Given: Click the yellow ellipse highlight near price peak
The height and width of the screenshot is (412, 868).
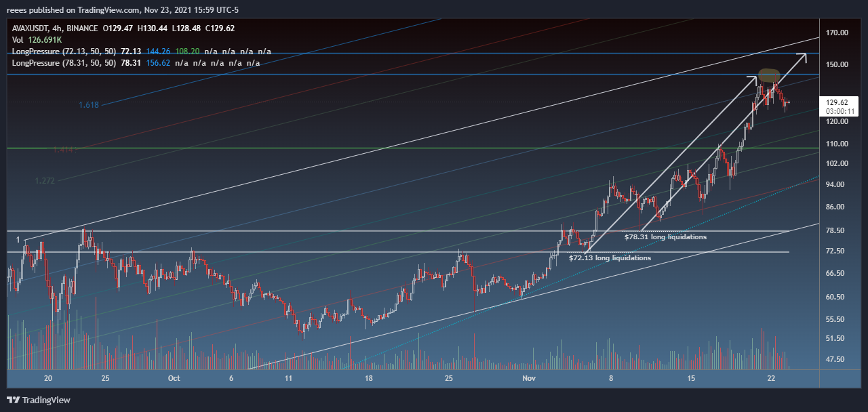Looking at the screenshot, I should pos(768,75).
